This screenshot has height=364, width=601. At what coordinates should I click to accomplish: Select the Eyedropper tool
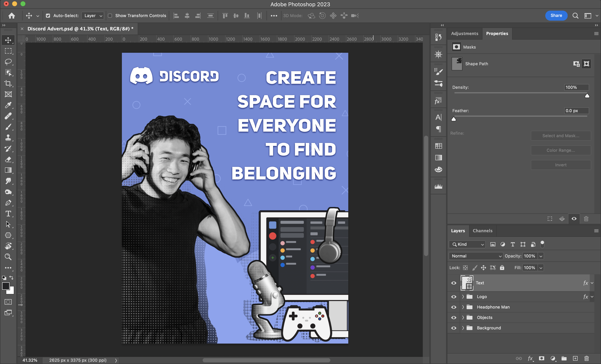[8, 105]
